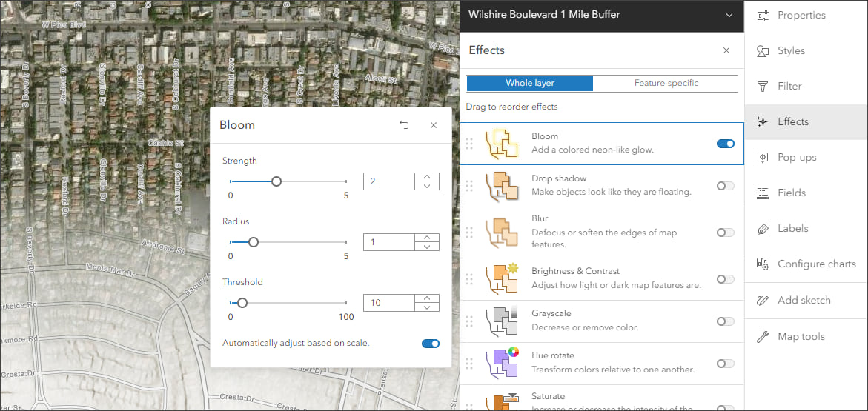Expand the Wilshire Boulevard layer dropdown
The height and width of the screenshot is (411, 868).
[x=729, y=15]
